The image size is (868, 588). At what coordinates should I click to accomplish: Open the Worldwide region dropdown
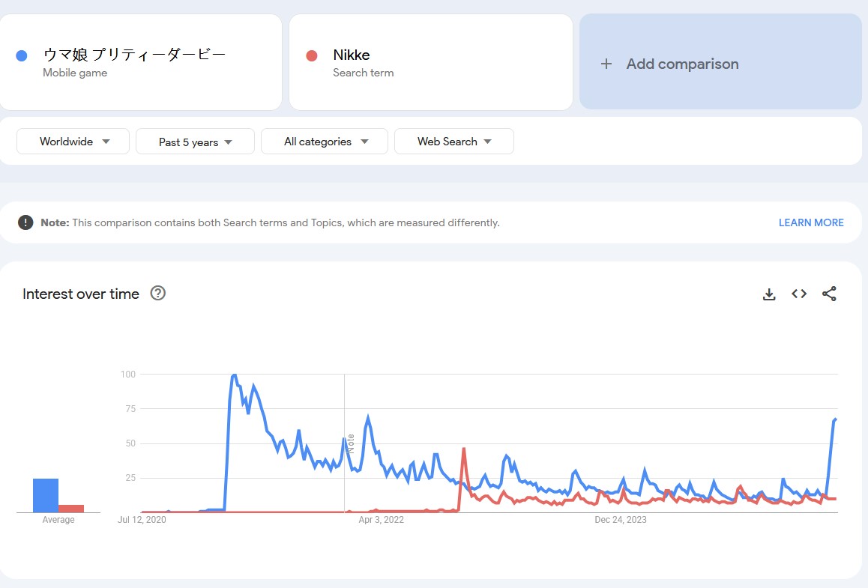[73, 142]
